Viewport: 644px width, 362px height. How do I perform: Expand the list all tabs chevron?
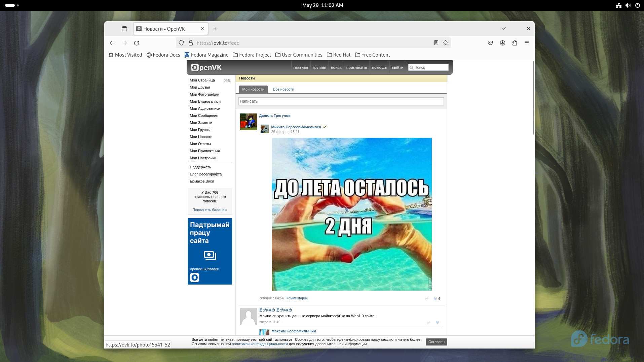click(x=503, y=29)
